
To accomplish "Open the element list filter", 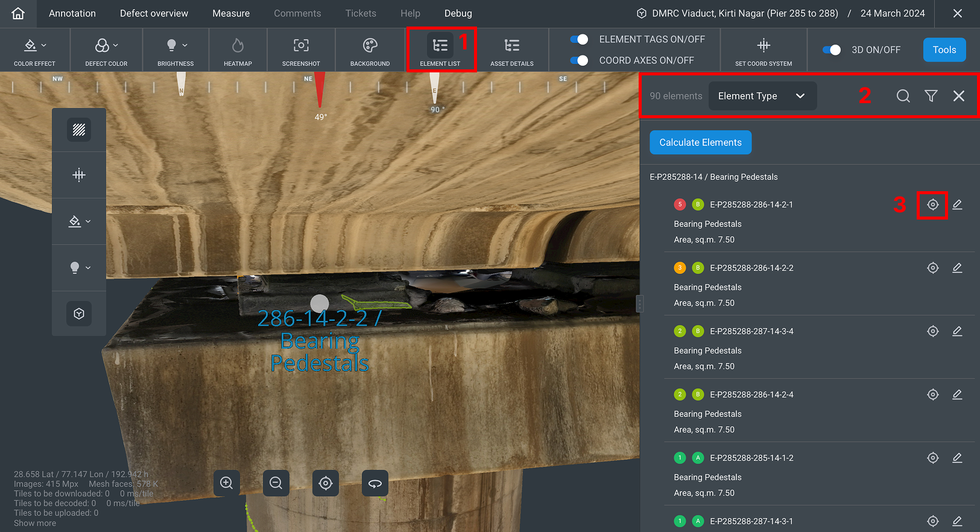I will [931, 96].
